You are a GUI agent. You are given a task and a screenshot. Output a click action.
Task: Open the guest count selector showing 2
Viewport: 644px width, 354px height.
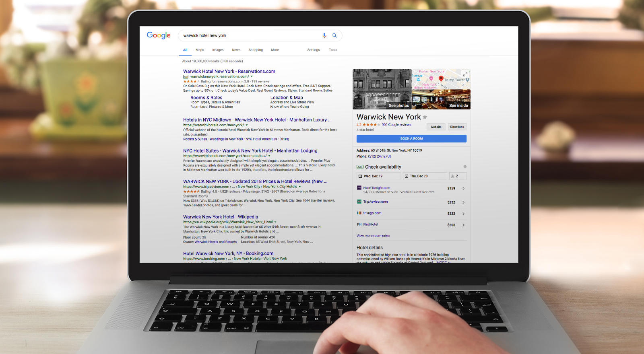(x=458, y=176)
